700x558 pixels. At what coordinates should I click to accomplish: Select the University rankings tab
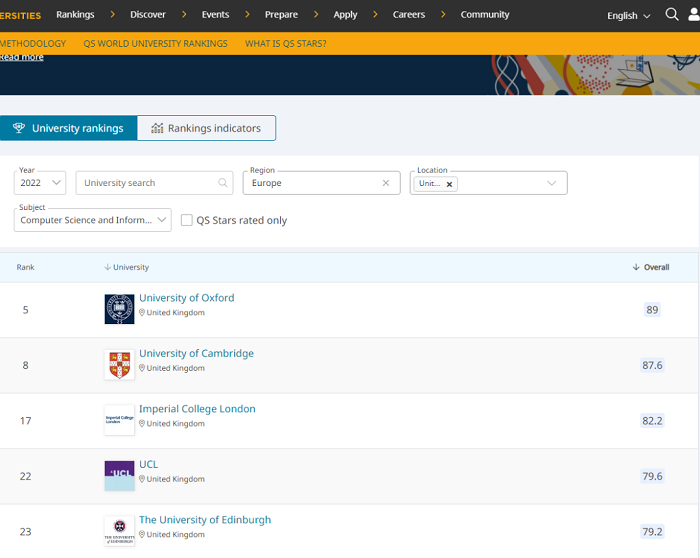point(68,128)
